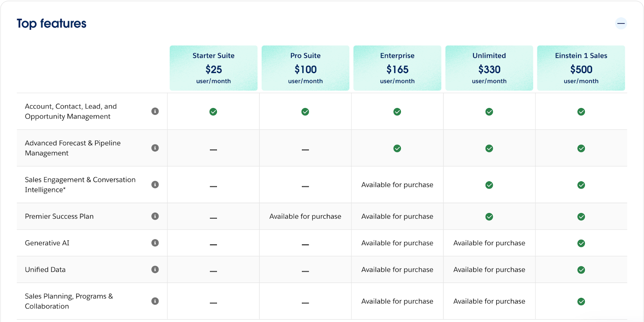The height and width of the screenshot is (322, 644).
Task: Click the 'Sales Engagement & Conversation Intelligence' label
Action: click(80, 185)
